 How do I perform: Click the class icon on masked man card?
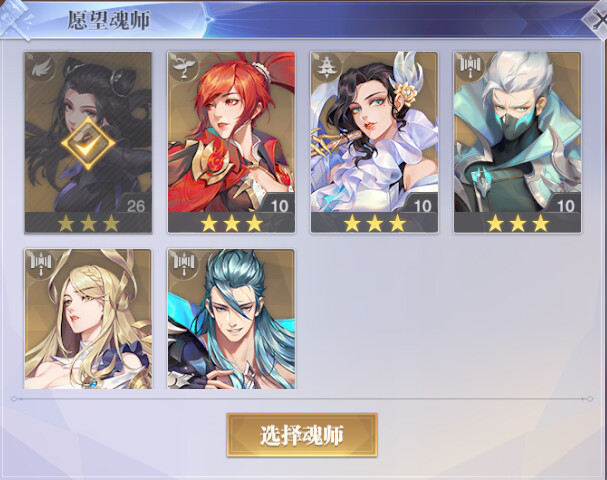point(470,67)
